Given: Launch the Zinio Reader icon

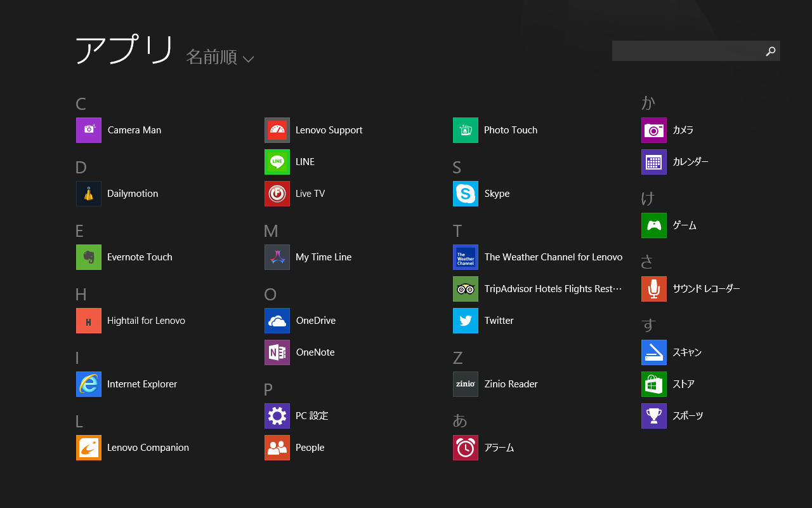Looking at the screenshot, I should coord(466,384).
